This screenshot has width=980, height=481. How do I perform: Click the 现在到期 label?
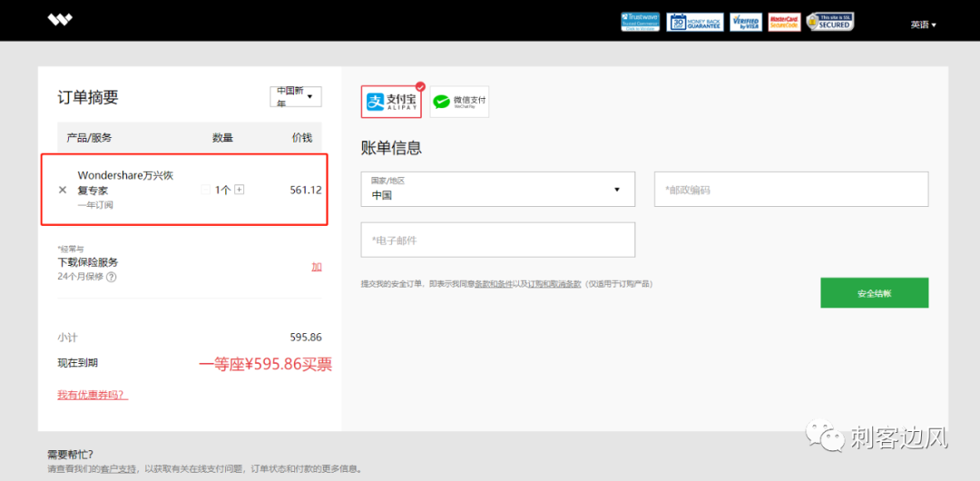77,363
